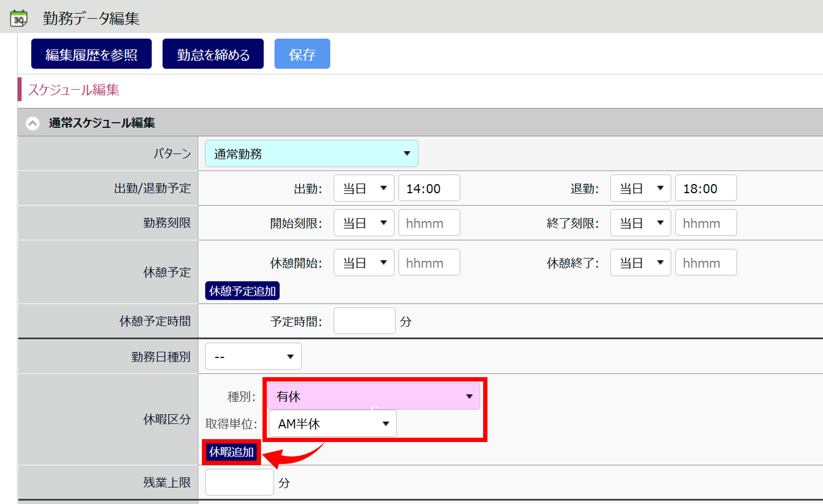The height and width of the screenshot is (504, 823).
Task: Click the 休憩開始 time input field
Action: pos(429,263)
